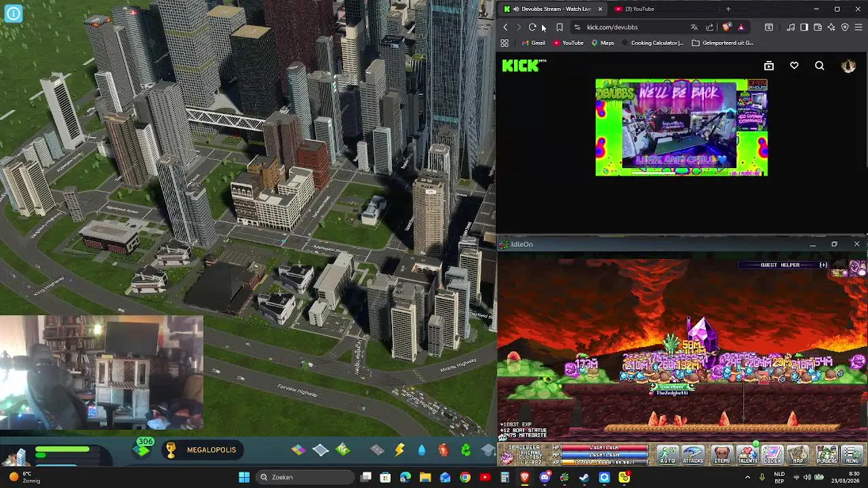Open the weather widget showing Zonnig
Screen dimensions: 868x488
click(26, 477)
